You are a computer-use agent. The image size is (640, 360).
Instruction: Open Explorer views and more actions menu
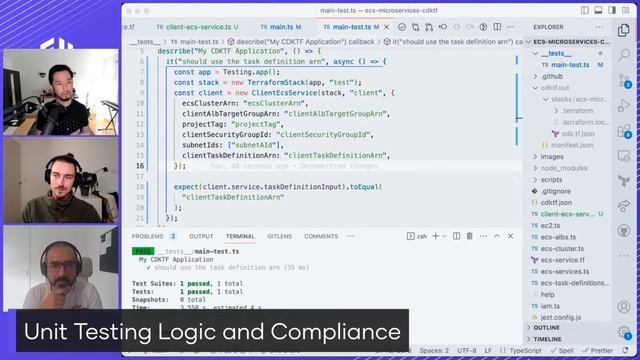click(x=599, y=27)
